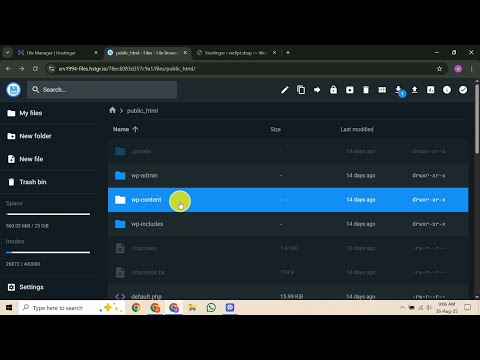Click the select multiple checkmark icon
Viewport: 480px width, 360px height.
(x=463, y=90)
